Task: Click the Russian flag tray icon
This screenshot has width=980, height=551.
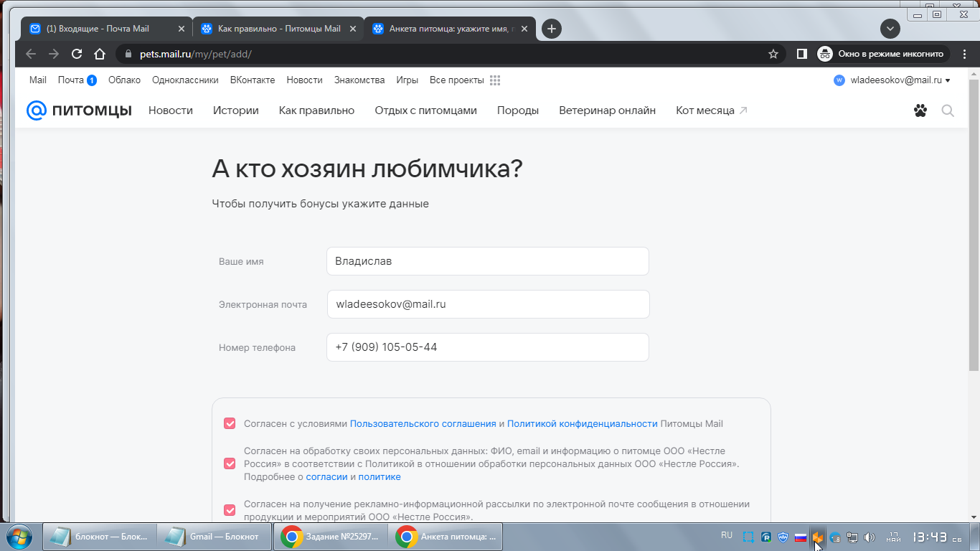Action: [x=801, y=537]
